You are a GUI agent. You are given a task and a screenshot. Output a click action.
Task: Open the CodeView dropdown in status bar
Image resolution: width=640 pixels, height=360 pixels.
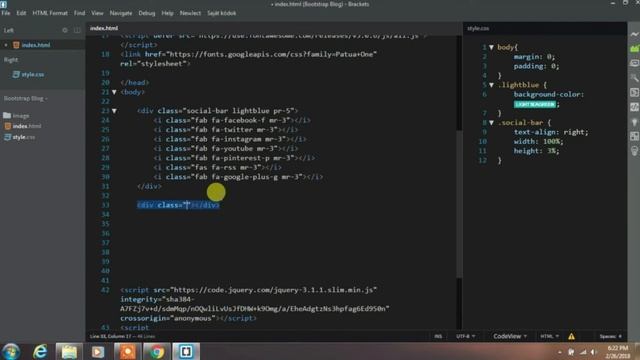tap(510, 336)
